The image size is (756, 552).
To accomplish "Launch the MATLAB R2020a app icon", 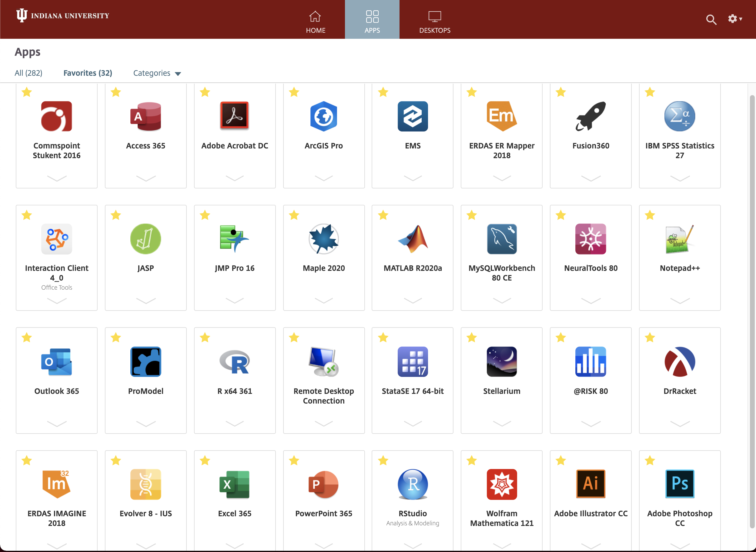I will coord(413,239).
